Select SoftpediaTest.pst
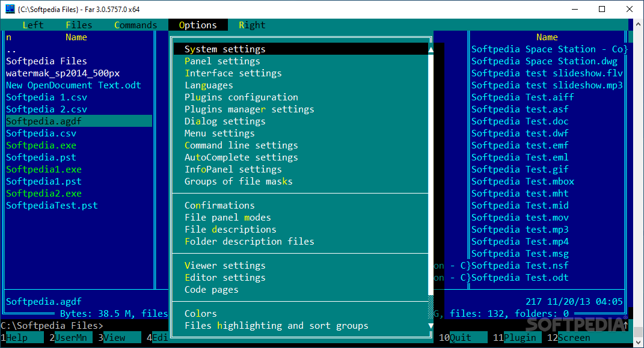 [52, 206]
